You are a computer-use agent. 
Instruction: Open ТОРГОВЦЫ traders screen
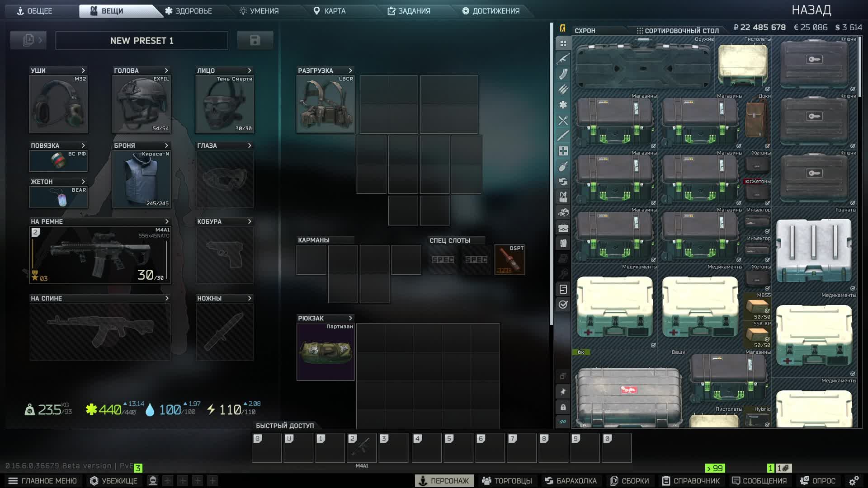[507, 481]
